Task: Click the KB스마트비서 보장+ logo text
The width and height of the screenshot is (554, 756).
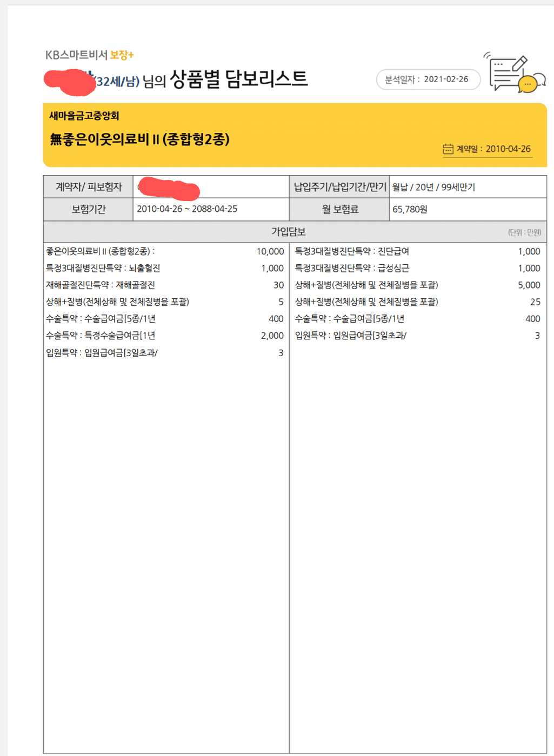Action: [90, 55]
